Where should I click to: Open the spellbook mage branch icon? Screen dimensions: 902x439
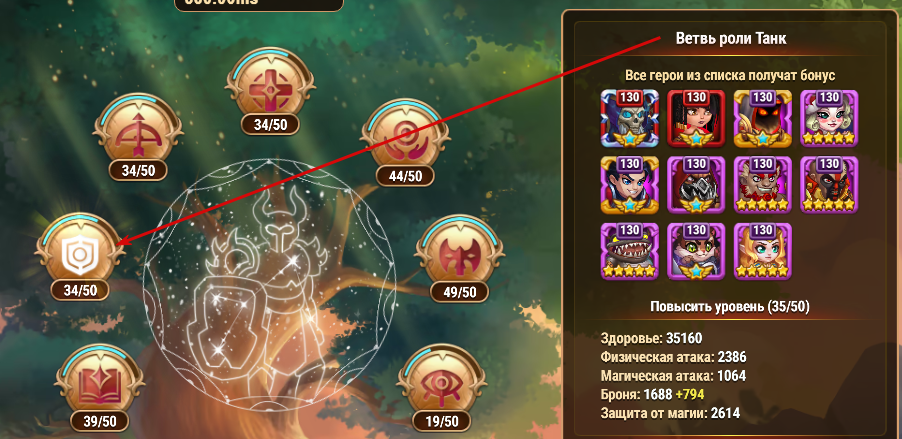pos(100,383)
